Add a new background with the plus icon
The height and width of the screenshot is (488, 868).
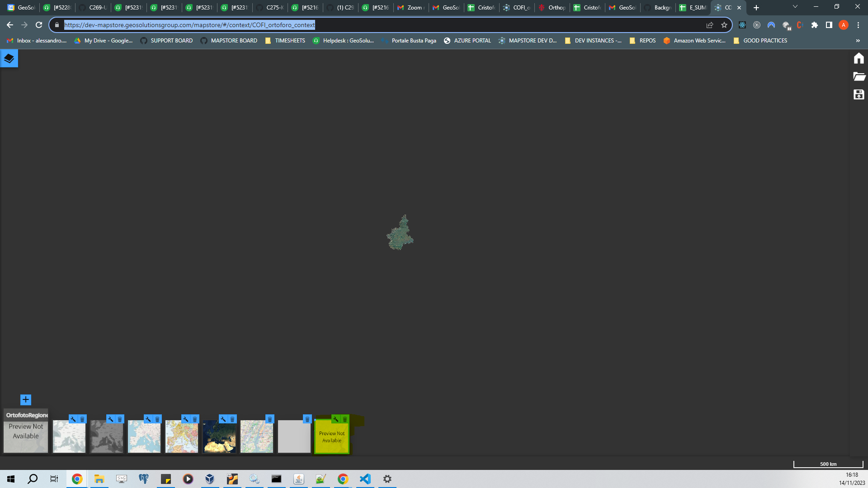click(x=25, y=399)
